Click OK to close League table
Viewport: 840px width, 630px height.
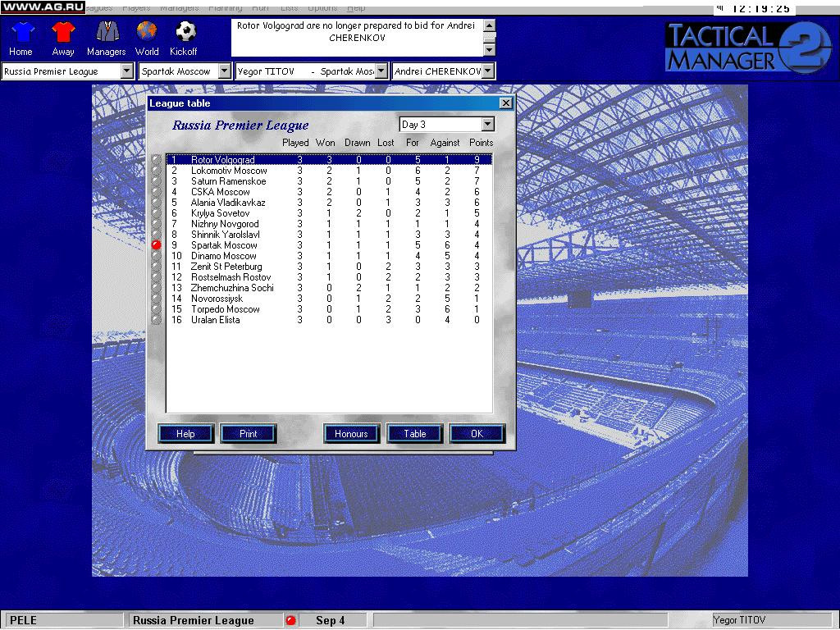click(x=477, y=433)
